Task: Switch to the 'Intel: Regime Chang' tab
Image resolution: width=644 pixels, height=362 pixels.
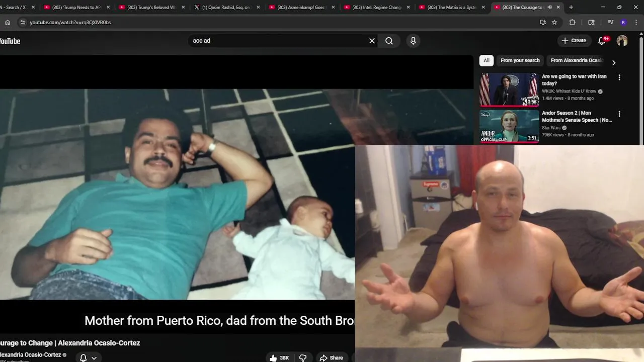Action: 376,8
